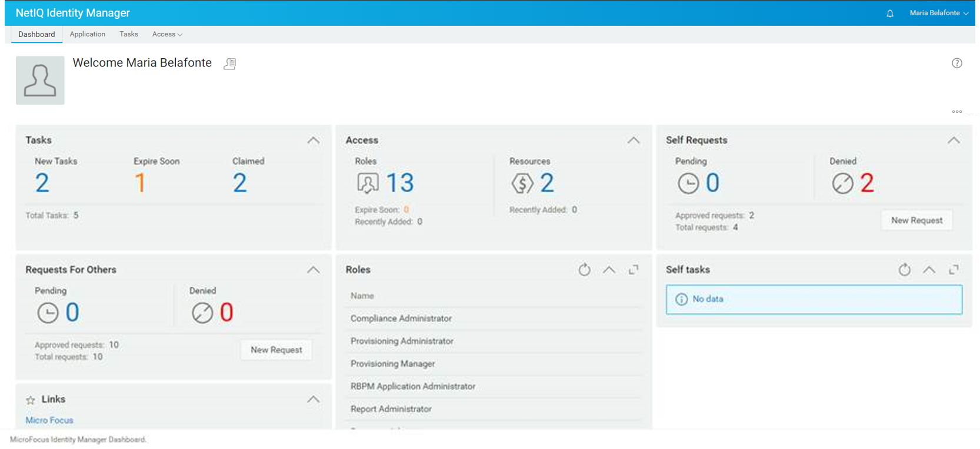Click the Expire Soon count 1
Image resolution: width=980 pixels, height=449 pixels.
pyautogui.click(x=140, y=183)
